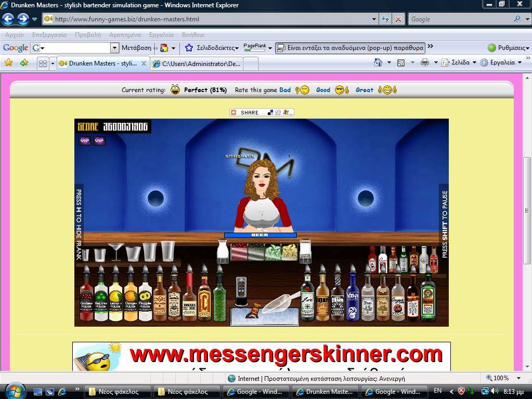Pick the Lemon Juice bottle
The image size is (532, 399).
pyautogui.click(x=115, y=294)
